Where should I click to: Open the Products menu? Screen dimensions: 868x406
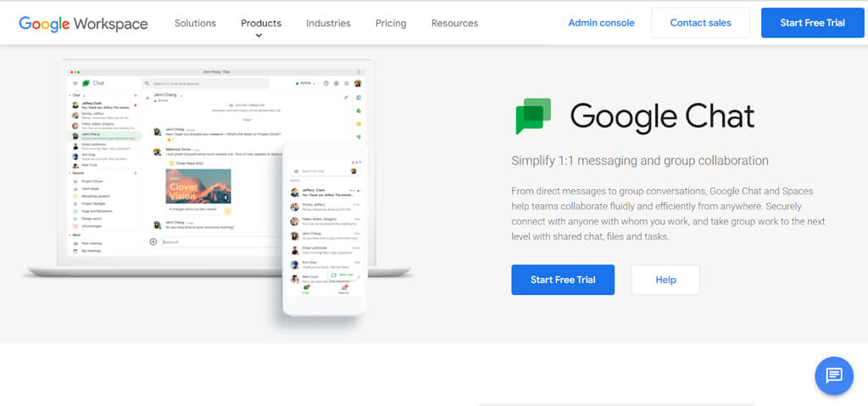click(x=261, y=23)
